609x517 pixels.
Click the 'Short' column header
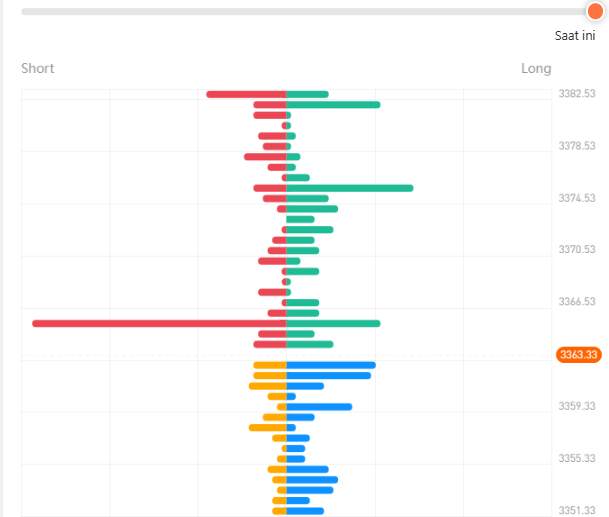pos(38,68)
